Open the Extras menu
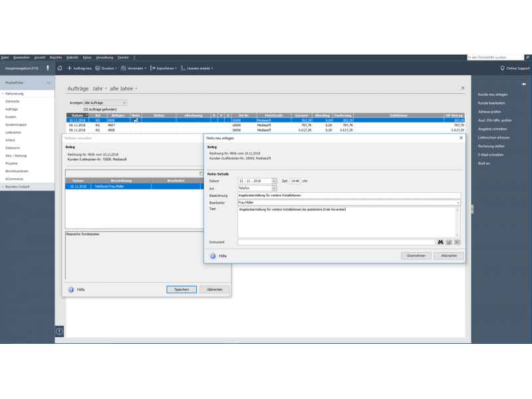This screenshot has width=532, height=399. click(87, 58)
